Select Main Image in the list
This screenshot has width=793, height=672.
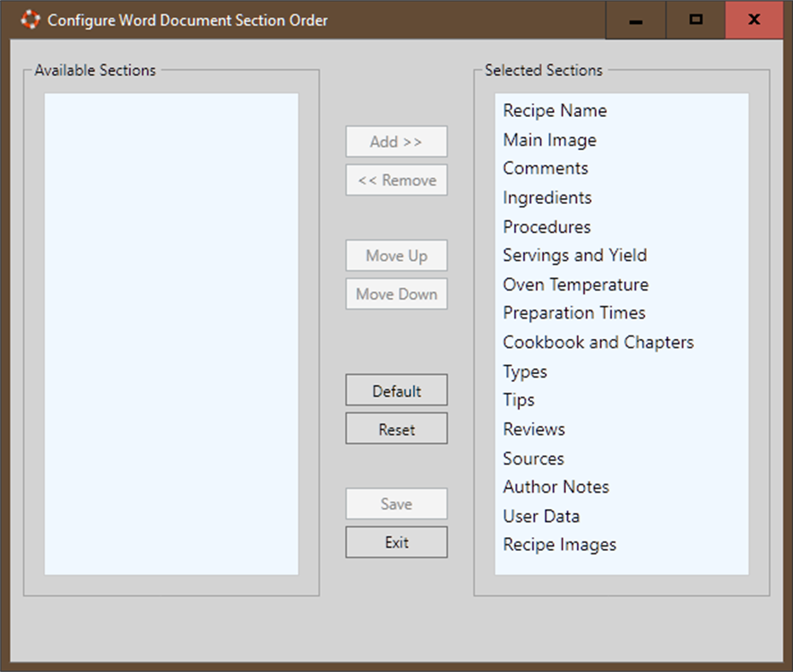click(550, 139)
